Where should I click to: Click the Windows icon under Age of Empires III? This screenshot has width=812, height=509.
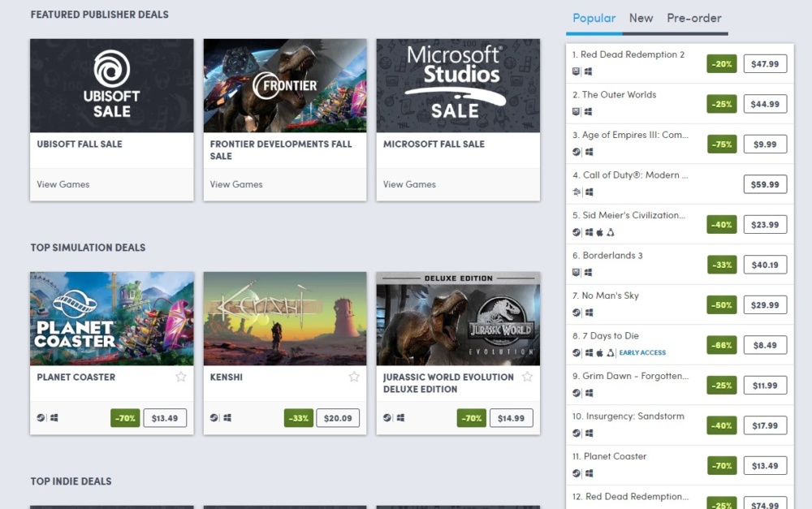(590, 152)
